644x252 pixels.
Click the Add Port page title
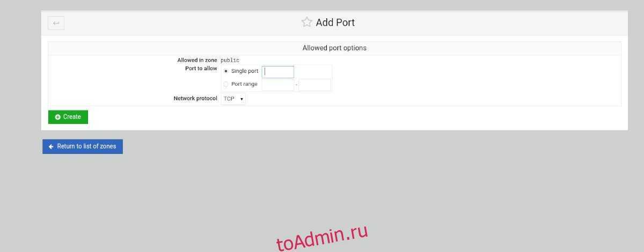pyautogui.click(x=335, y=23)
